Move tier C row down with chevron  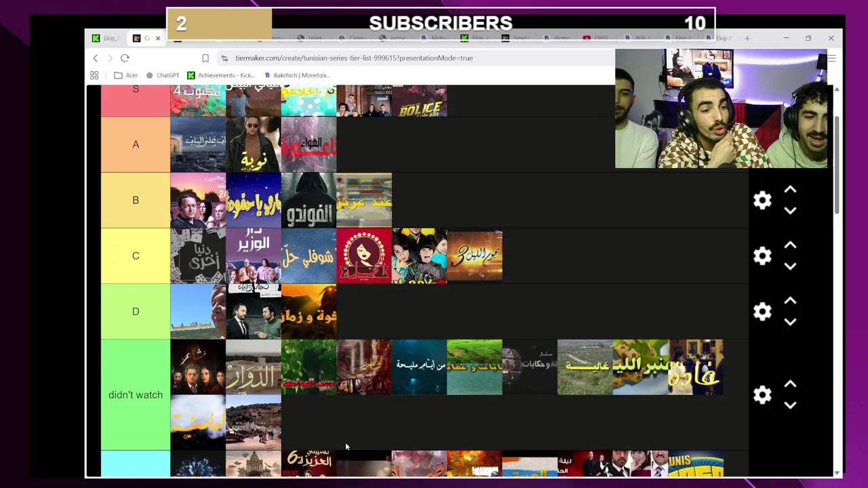tap(790, 266)
